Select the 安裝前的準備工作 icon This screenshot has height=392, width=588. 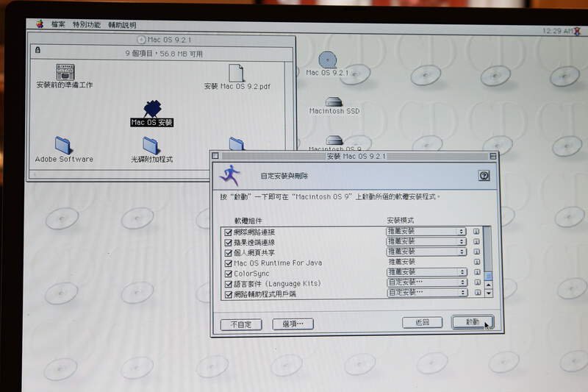click(65, 72)
